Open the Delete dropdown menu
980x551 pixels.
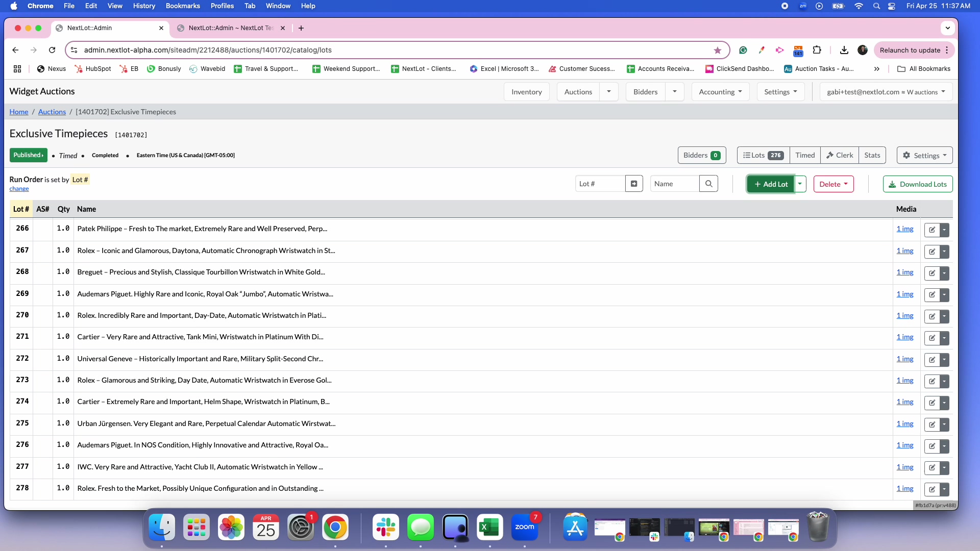pyautogui.click(x=834, y=184)
